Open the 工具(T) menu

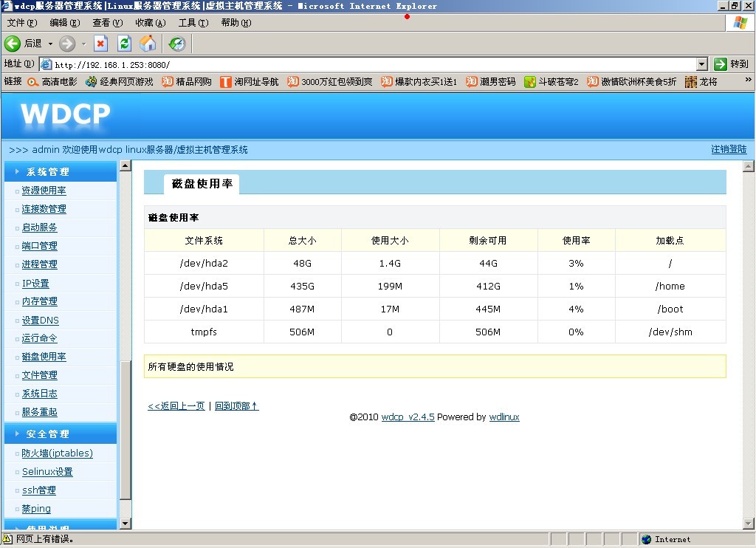tap(193, 23)
